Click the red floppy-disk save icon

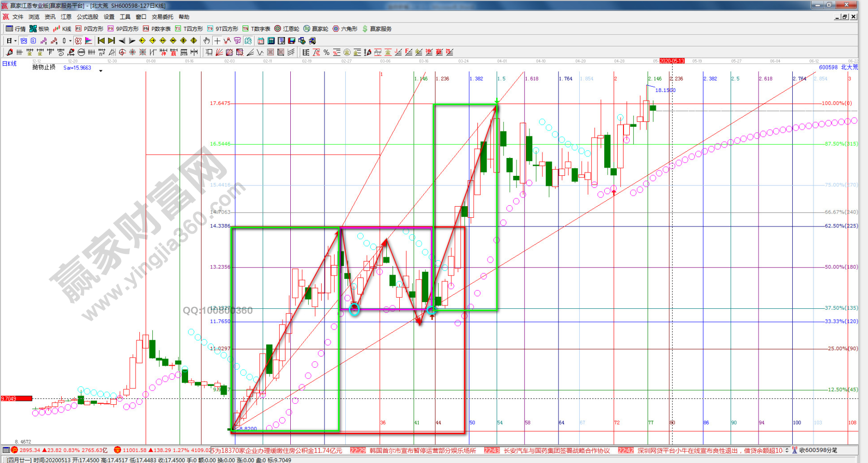coord(292,41)
